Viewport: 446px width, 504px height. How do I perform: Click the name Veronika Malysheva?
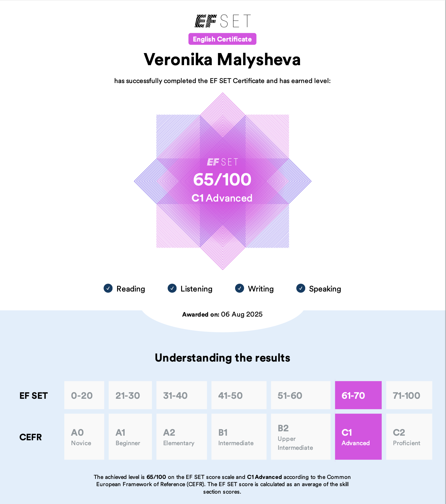point(222,60)
